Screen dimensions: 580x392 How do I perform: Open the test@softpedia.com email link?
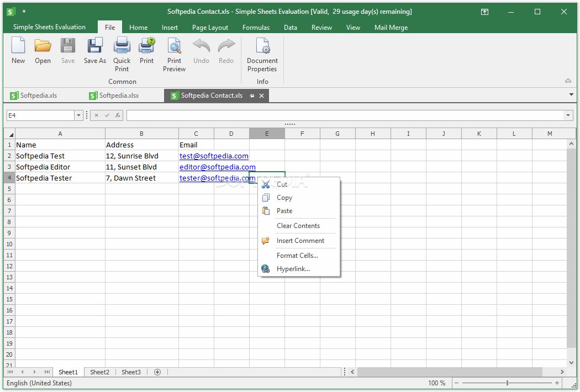214,156
